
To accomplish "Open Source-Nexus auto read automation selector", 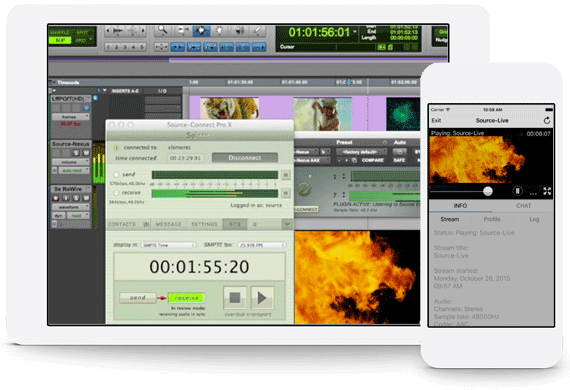I will pyautogui.click(x=74, y=170).
